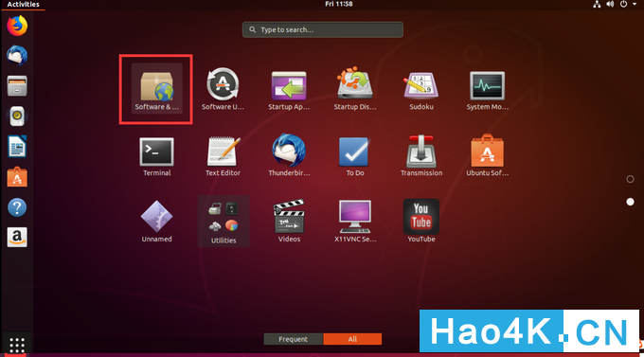
Task: Open the power menu icon
Action: (x=623, y=4)
